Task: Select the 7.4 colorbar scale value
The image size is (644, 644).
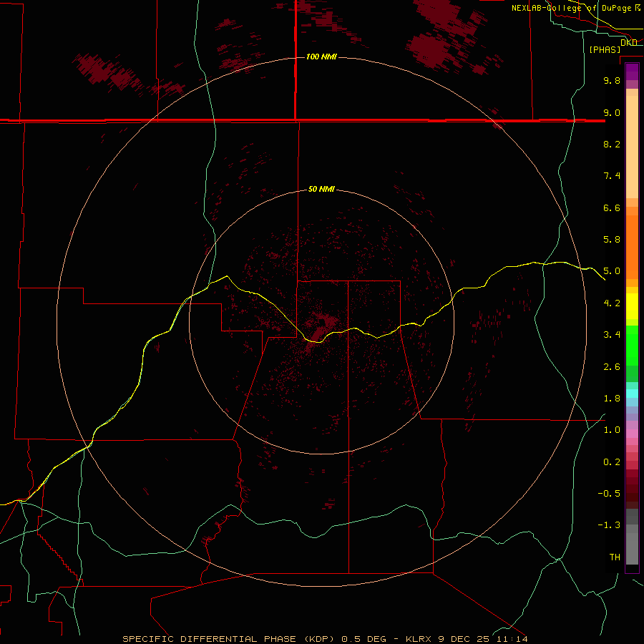Action: [612, 176]
